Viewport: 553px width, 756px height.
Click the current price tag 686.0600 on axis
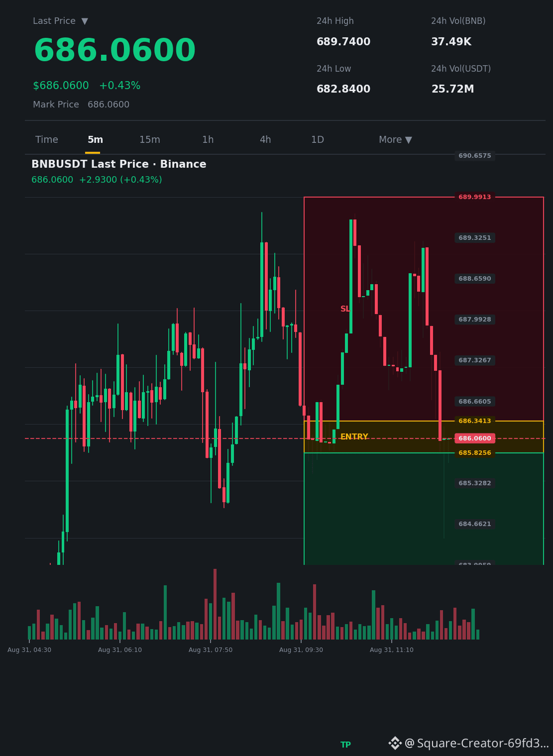[x=475, y=438]
